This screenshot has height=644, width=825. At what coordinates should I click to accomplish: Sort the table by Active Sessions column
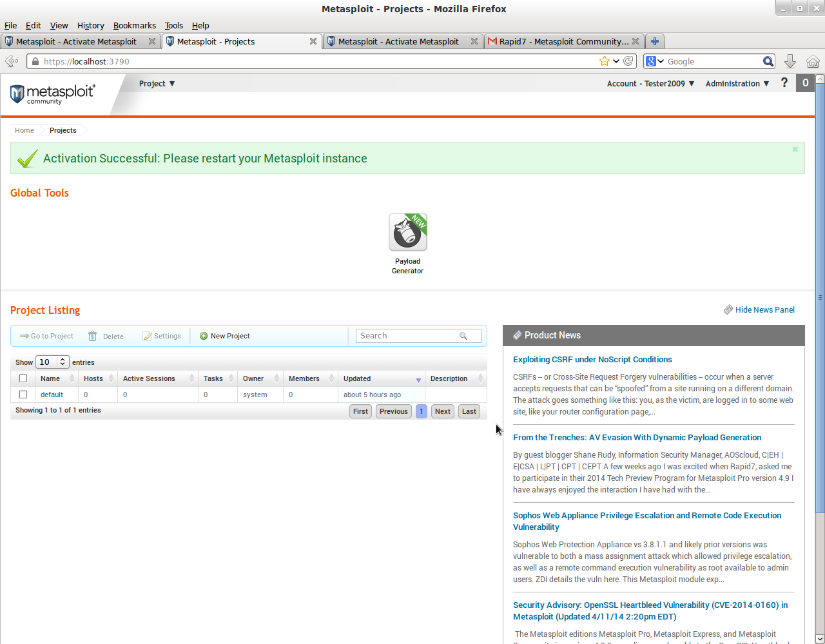[x=158, y=378]
